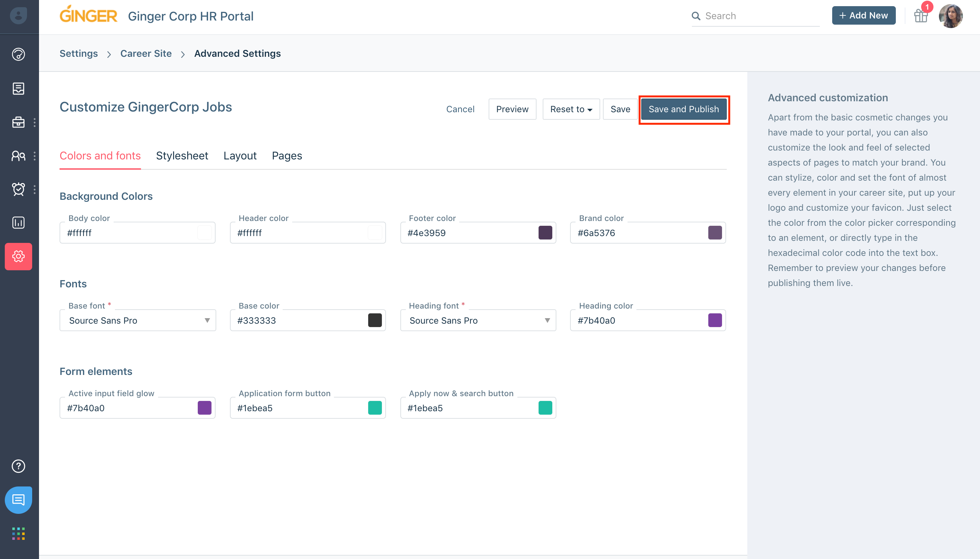The image size is (980, 559).
Task: Expand more options beside candidates icon
Action: pyautogui.click(x=35, y=156)
